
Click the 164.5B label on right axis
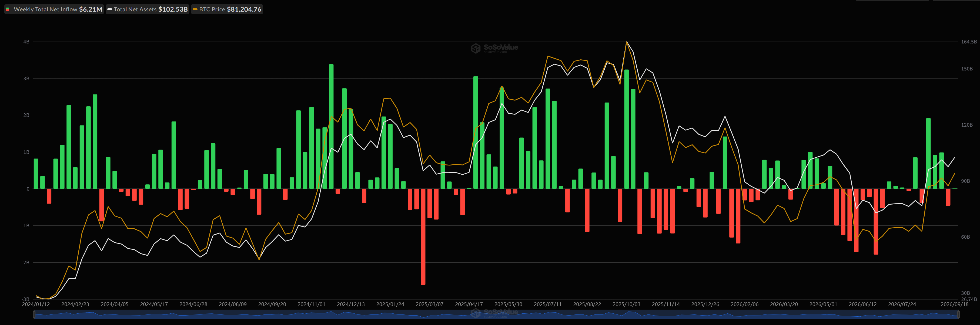coord(969,42)
